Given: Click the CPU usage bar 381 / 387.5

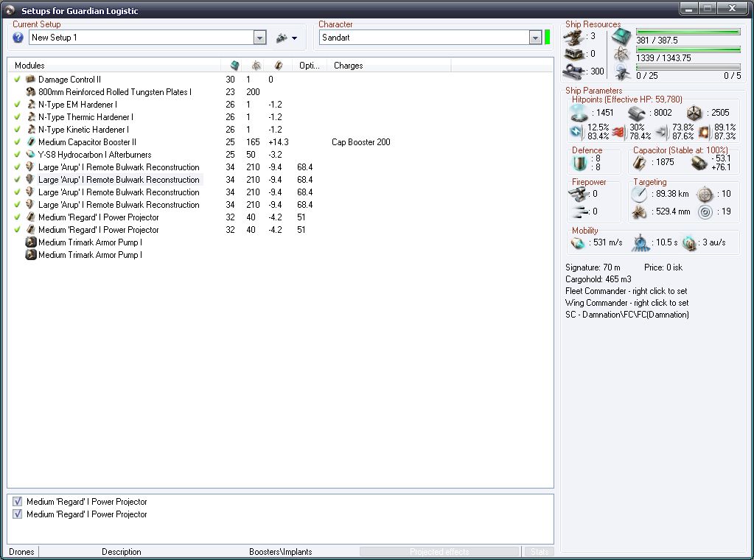Looking at the screenshot, I should (x=688, y=32).
